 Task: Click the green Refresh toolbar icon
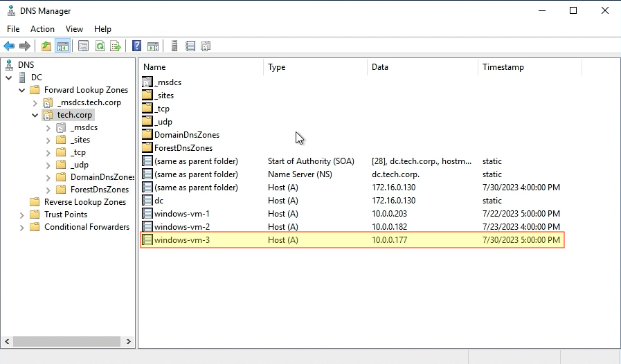[100, 46]
